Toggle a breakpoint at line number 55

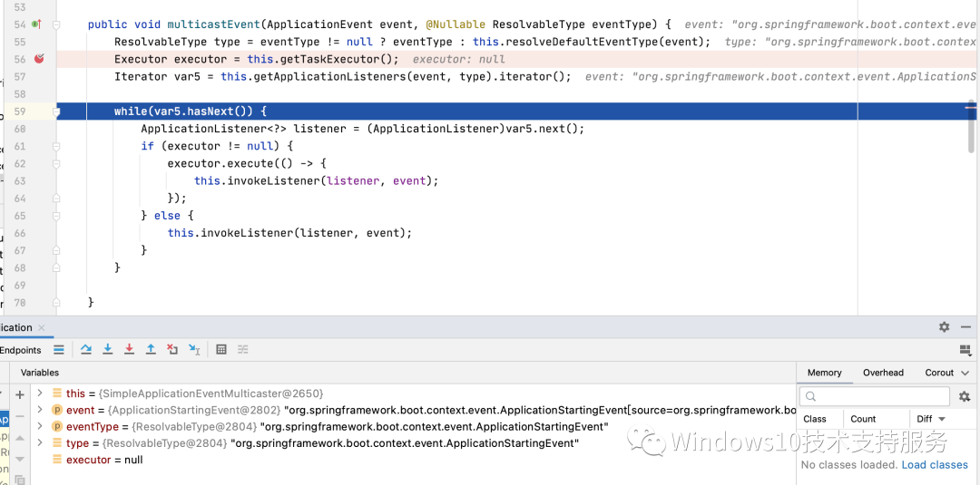point(19,42)
